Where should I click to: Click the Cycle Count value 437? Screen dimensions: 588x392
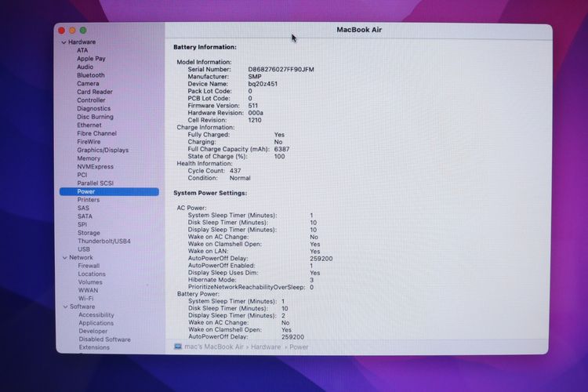pos(235,171)
